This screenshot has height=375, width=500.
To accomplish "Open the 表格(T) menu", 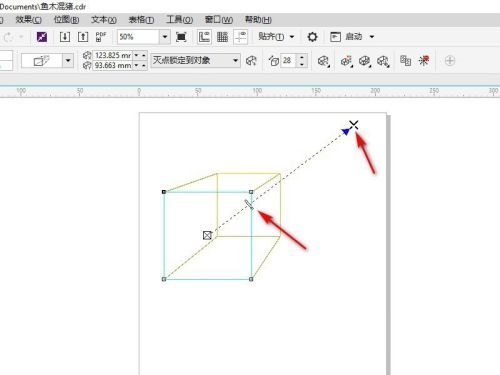I will click(x=141, y=20).
